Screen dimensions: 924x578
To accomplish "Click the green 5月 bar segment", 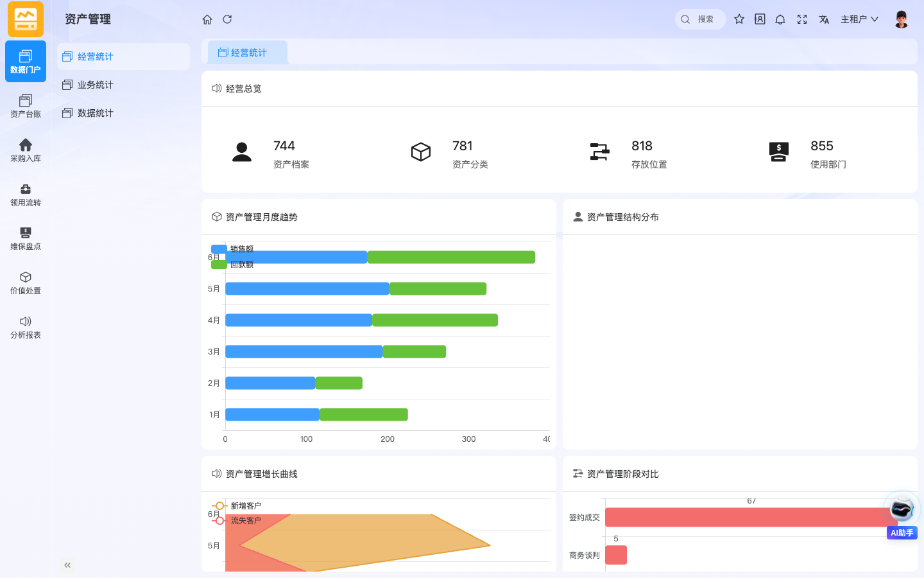I will (438, 289).
